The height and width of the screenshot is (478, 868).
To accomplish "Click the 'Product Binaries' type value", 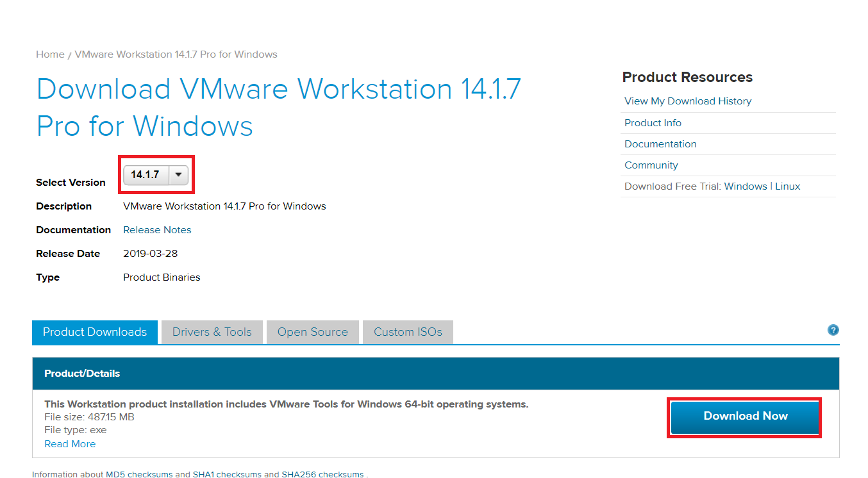I will click(x=162, y=277).
